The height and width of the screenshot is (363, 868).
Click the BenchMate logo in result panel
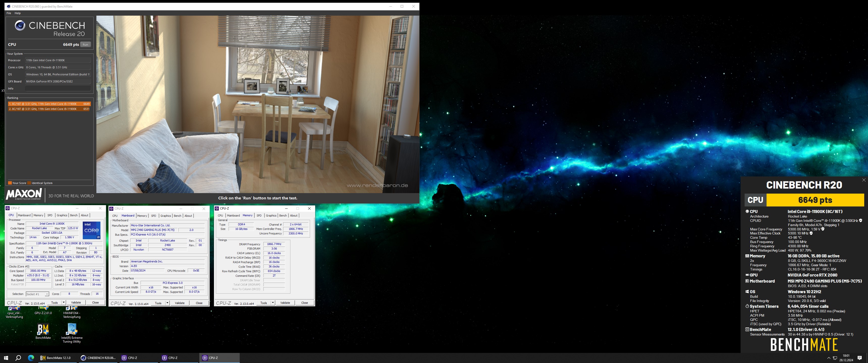point(804,345)
